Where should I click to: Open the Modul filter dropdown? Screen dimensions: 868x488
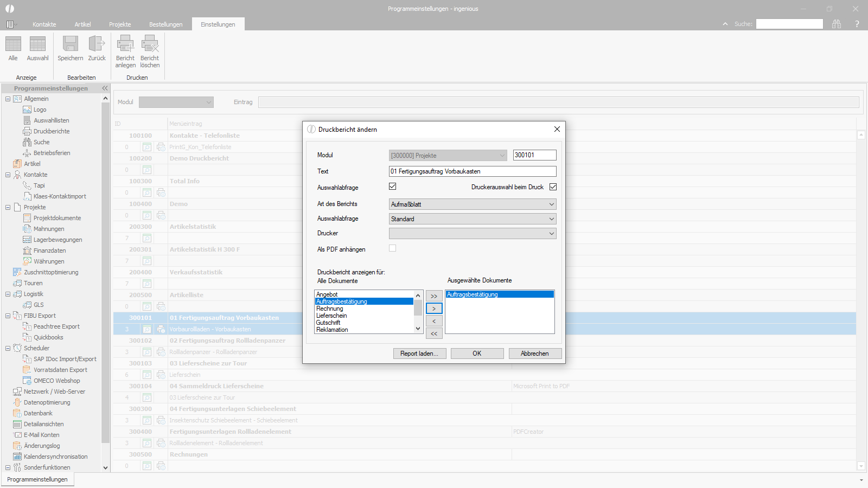click(176, 102)
